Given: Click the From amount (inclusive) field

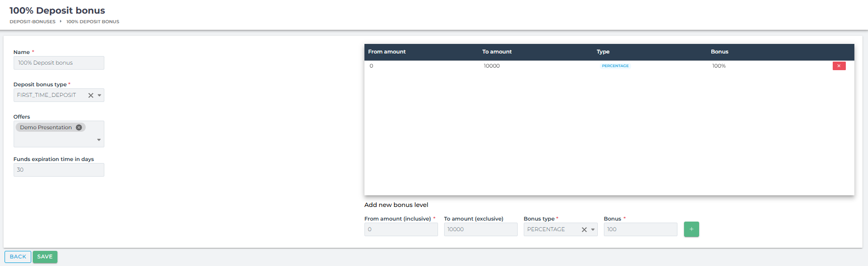Looking at the screenshot, I should [401, 230].
